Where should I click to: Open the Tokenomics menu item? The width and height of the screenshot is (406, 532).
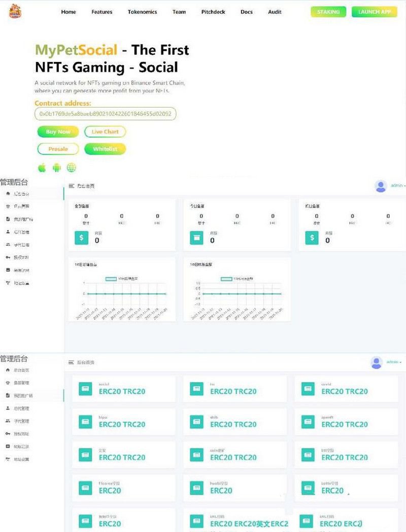(142, 12)
